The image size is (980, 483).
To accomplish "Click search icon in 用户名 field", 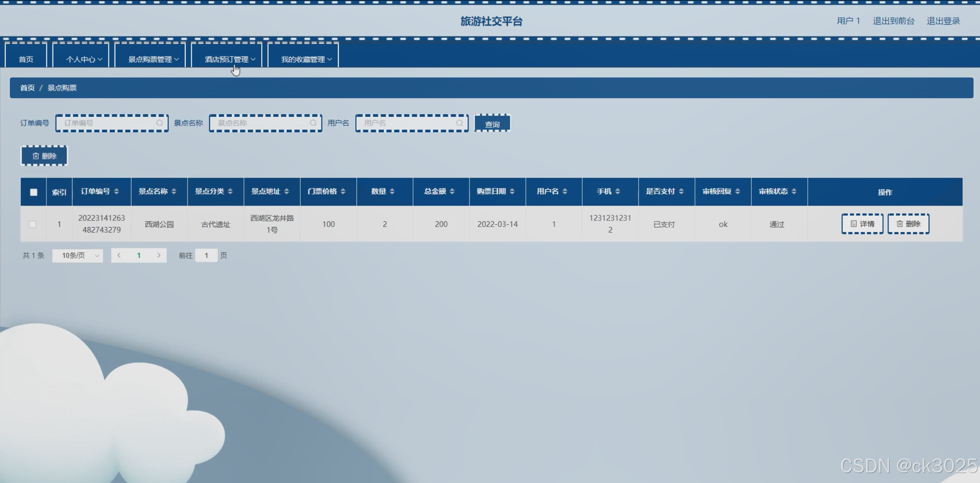I will 459,123.
